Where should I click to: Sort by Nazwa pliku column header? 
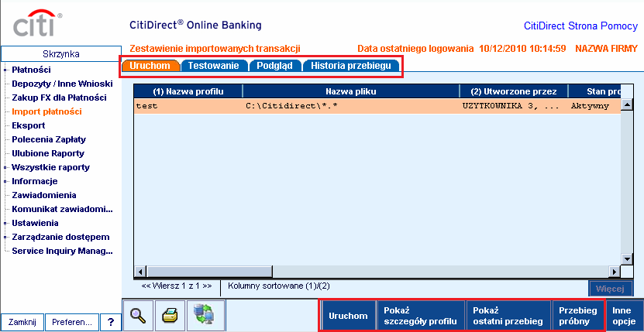[351, 91]
